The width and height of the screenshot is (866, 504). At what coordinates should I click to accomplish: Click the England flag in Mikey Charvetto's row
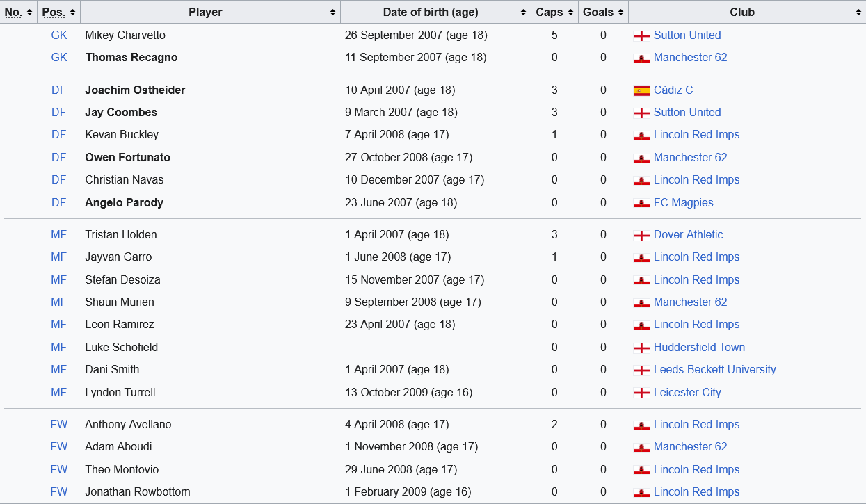click(641, 35)
